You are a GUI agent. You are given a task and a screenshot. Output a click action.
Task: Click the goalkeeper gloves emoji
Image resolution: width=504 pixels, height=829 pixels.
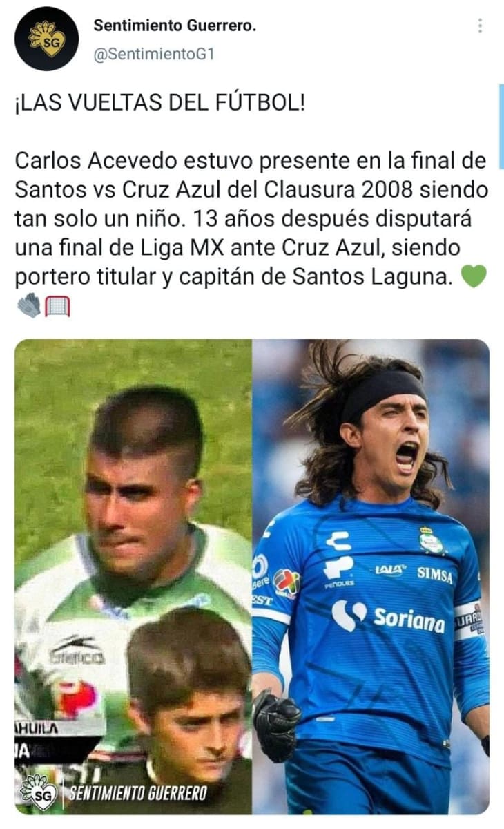point(28,305)
